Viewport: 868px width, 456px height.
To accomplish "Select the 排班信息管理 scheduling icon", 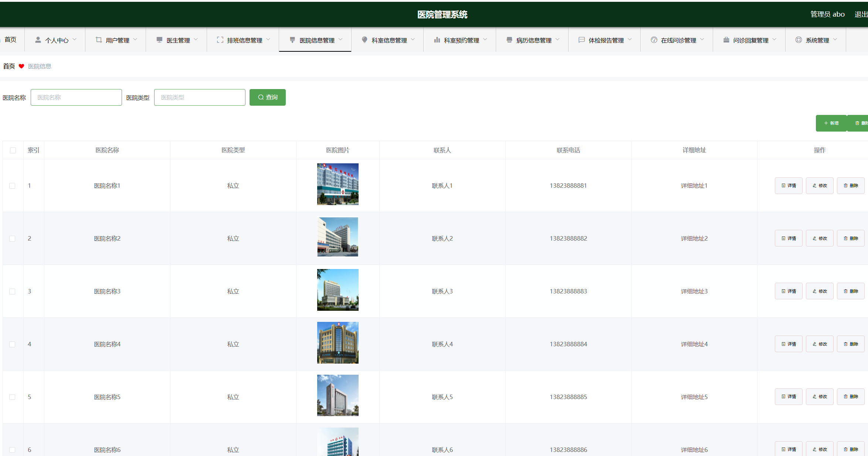I will [x=220, y=40].
